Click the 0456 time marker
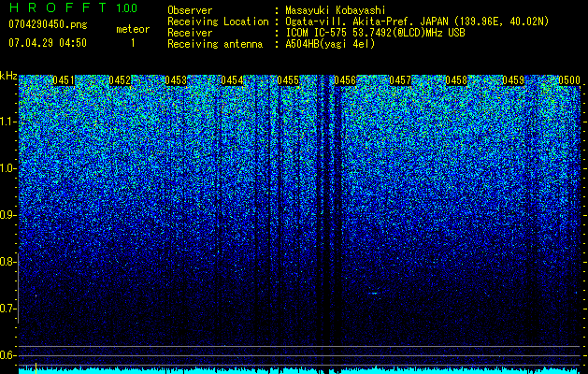The height and width of the screenshot is (374, 588). (345, 80)
